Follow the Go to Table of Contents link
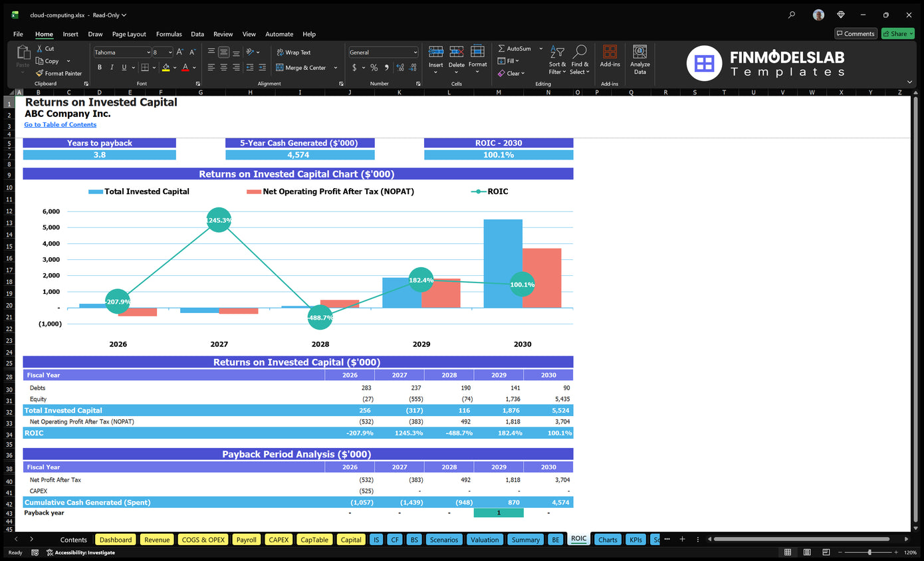924x561 pixels. point(60,124)
